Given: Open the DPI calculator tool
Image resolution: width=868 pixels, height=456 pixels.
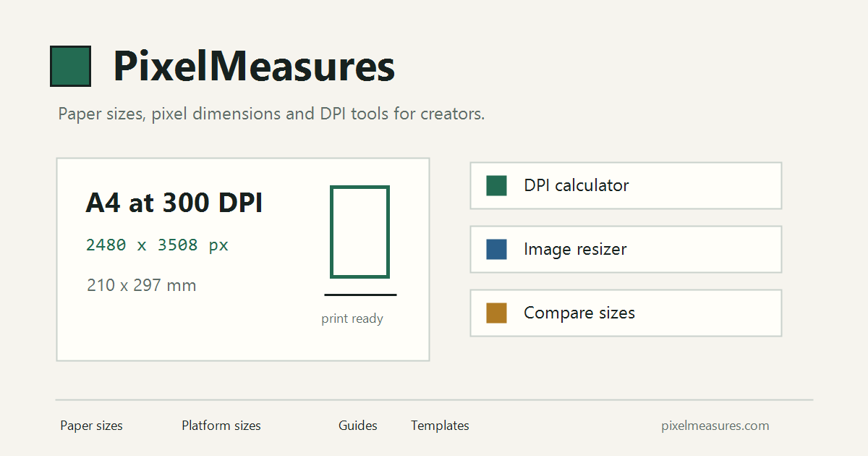Looking at the screenshot, I should tap(626, 185).
